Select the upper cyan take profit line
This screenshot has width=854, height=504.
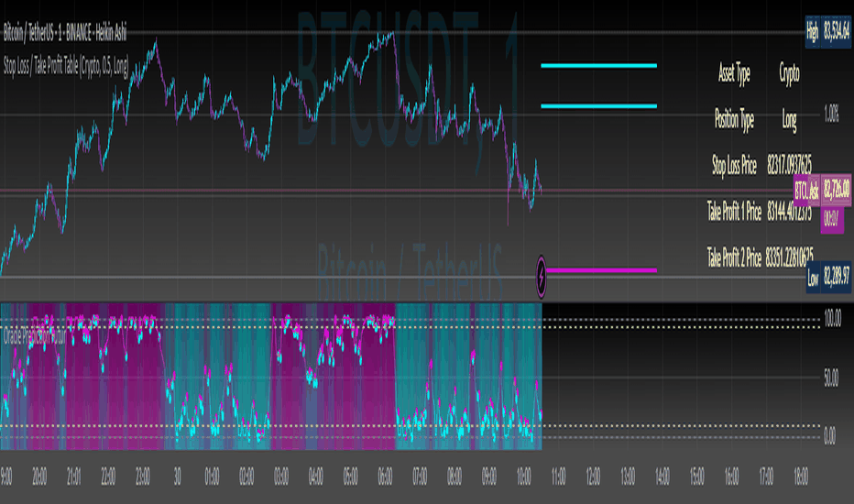[x=598, y=66]
